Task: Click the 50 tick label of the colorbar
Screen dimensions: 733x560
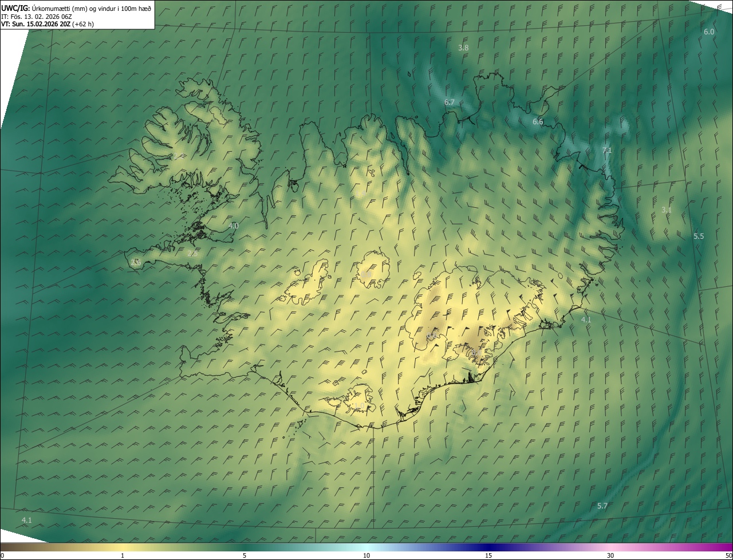Action: click(x=728, y=555)
